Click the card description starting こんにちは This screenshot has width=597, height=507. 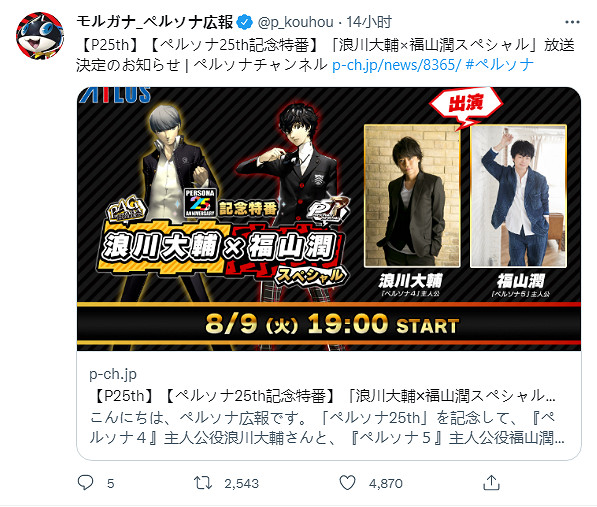327,428
